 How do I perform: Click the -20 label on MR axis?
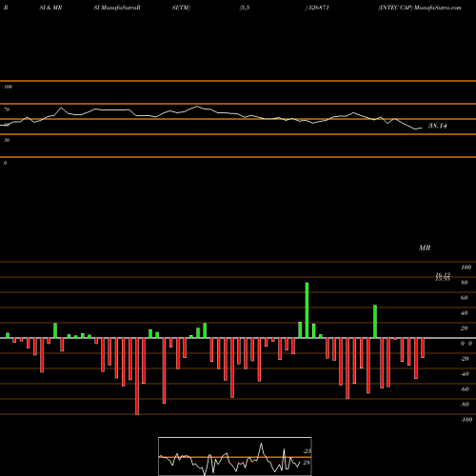click(x=465, y=359)
